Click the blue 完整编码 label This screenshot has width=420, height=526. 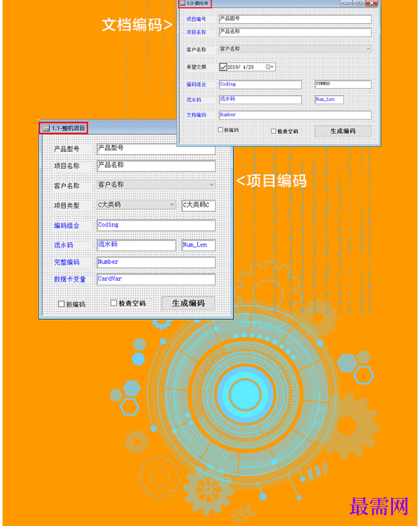click(67, 262)
